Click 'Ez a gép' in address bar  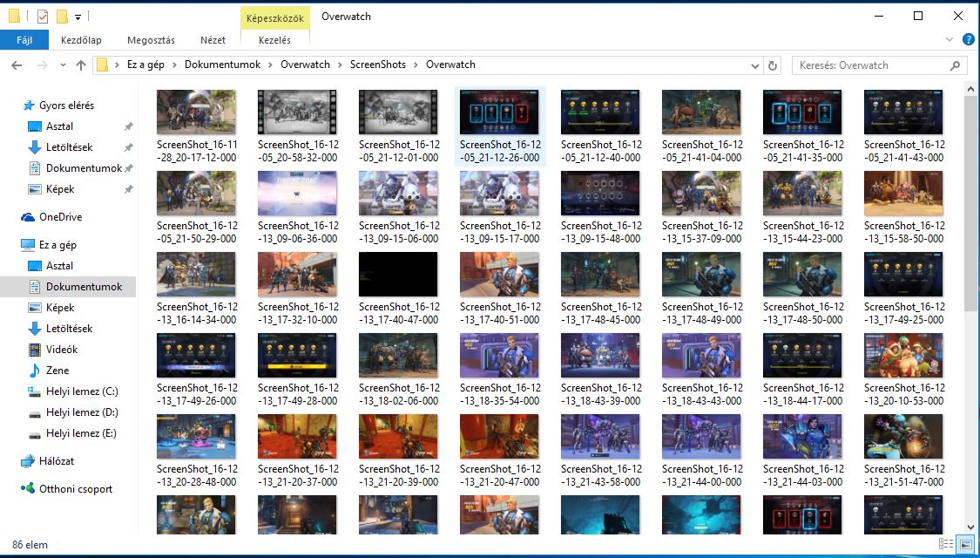145,65
